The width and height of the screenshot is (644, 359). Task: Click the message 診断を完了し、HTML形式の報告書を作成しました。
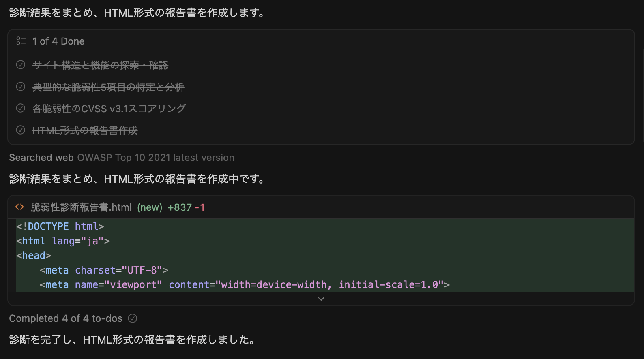[x=133, y=340]
